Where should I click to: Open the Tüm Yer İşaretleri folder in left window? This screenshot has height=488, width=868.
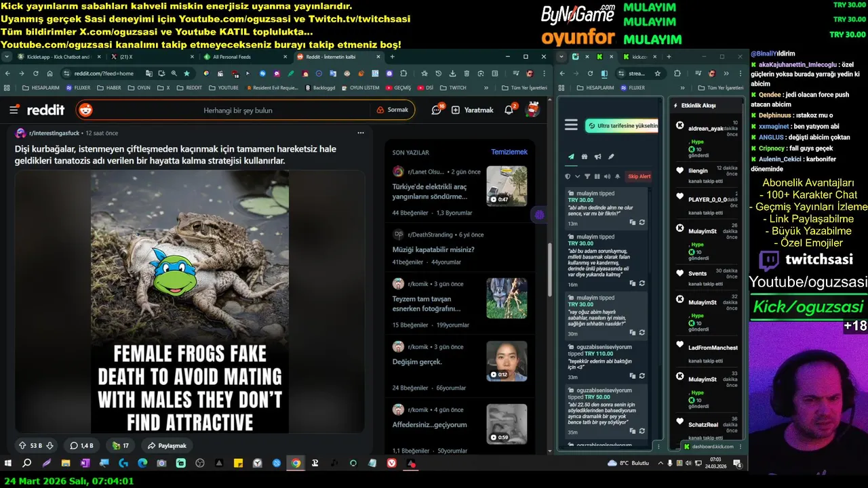click(524, 87)
